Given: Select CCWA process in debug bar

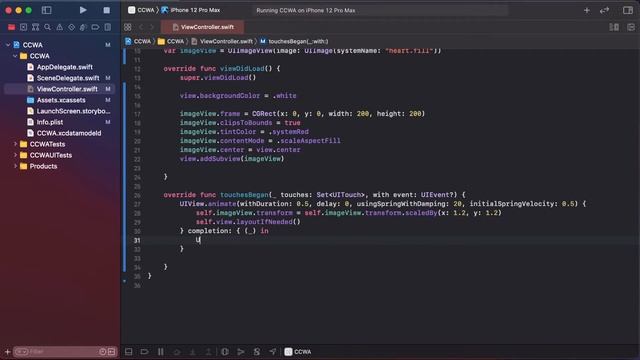Looking at the screenshot, I should click(x=298, y=351).
